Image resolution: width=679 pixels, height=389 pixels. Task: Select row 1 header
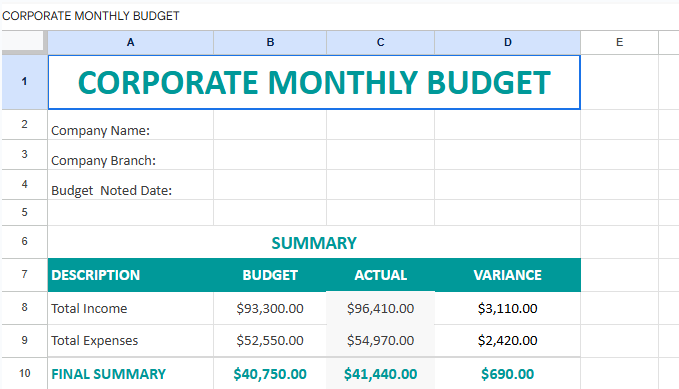point(24,81)
